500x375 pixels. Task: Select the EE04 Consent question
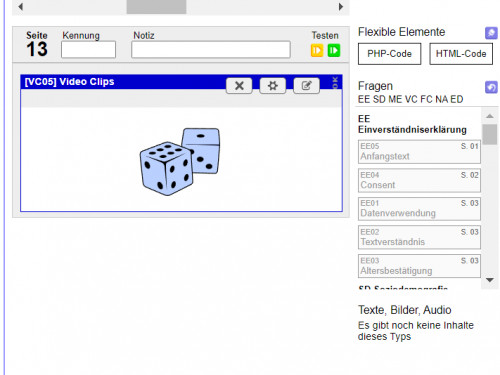[x=419, y=180]
